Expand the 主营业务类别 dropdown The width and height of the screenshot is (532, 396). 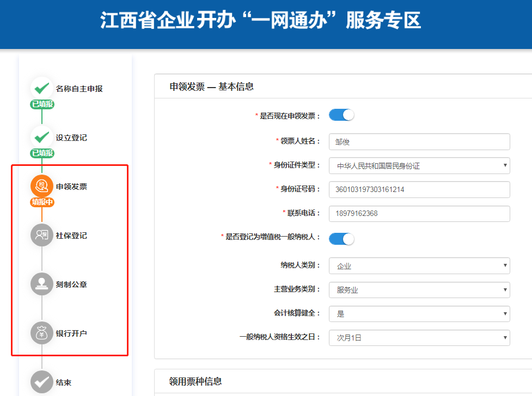419,290
